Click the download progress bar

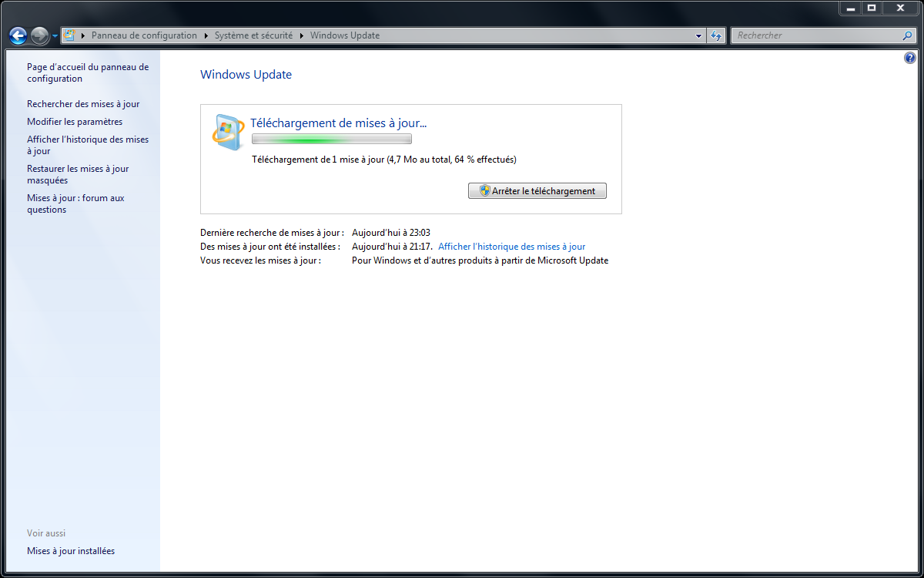click(x=332, y=139)
